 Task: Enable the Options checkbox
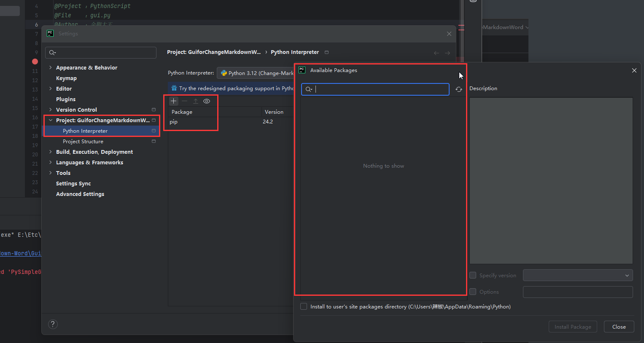[473, 292]
